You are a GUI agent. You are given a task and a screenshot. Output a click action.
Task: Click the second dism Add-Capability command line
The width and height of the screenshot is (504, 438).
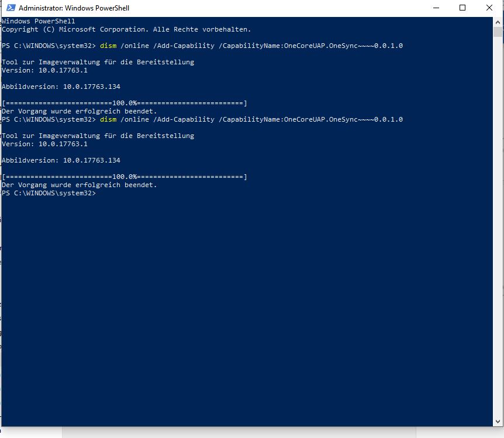point(202,119)
